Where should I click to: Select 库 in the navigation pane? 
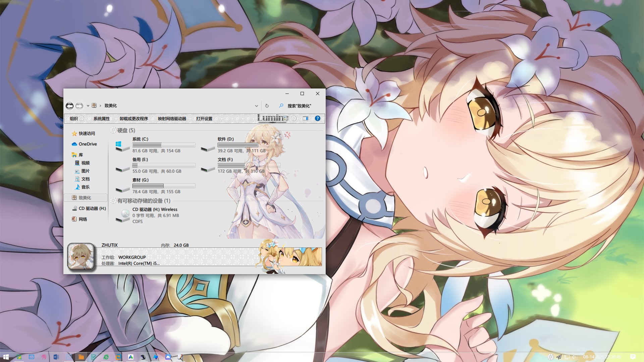[x=77, y=155]
